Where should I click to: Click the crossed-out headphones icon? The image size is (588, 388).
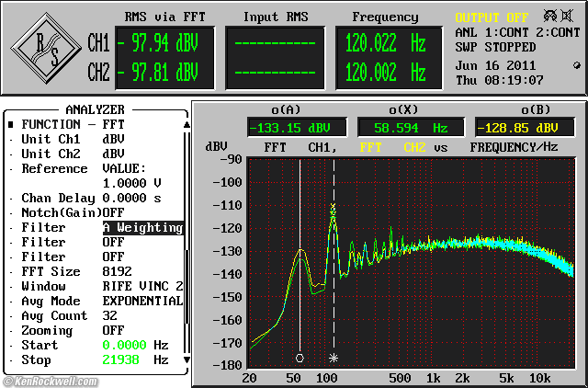coord(550,16)
